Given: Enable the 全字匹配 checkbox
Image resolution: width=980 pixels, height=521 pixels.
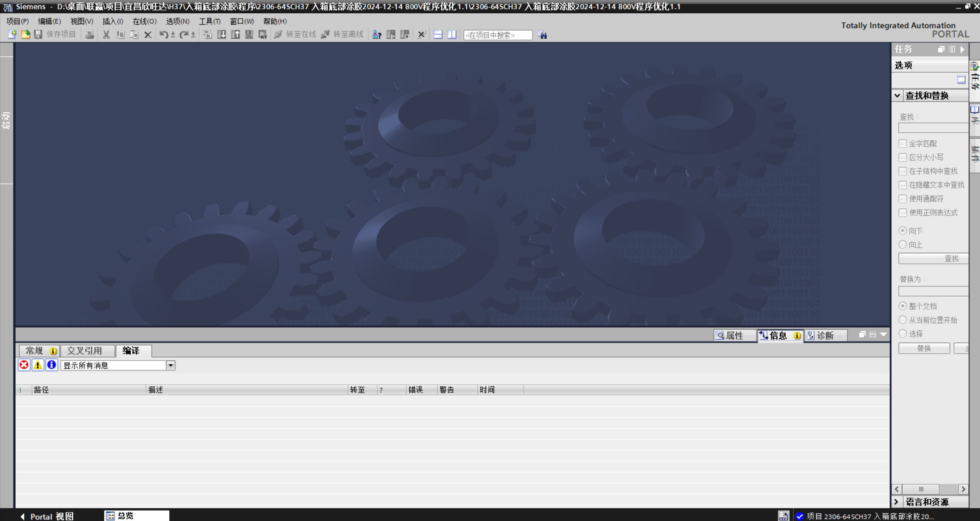Looking at the screenshot, I should pyautogui.click(x=902, y=143).
